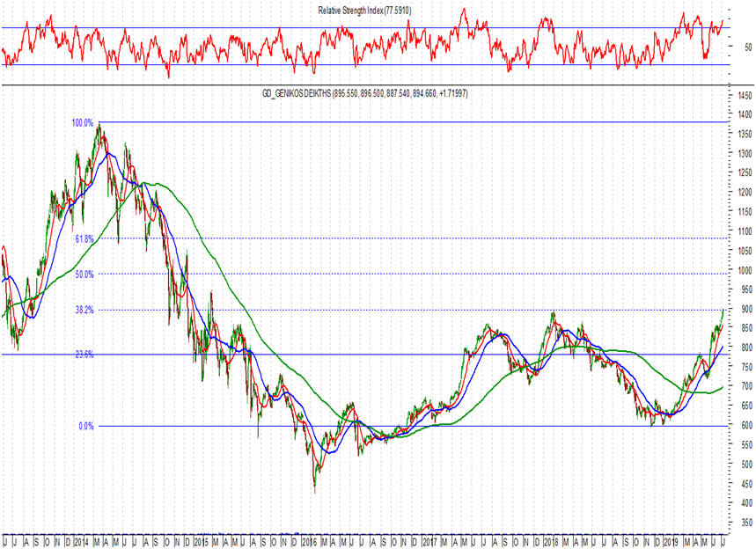
Task: Click the 2018 year label on time axis
Action: click(x=552, y=543)
